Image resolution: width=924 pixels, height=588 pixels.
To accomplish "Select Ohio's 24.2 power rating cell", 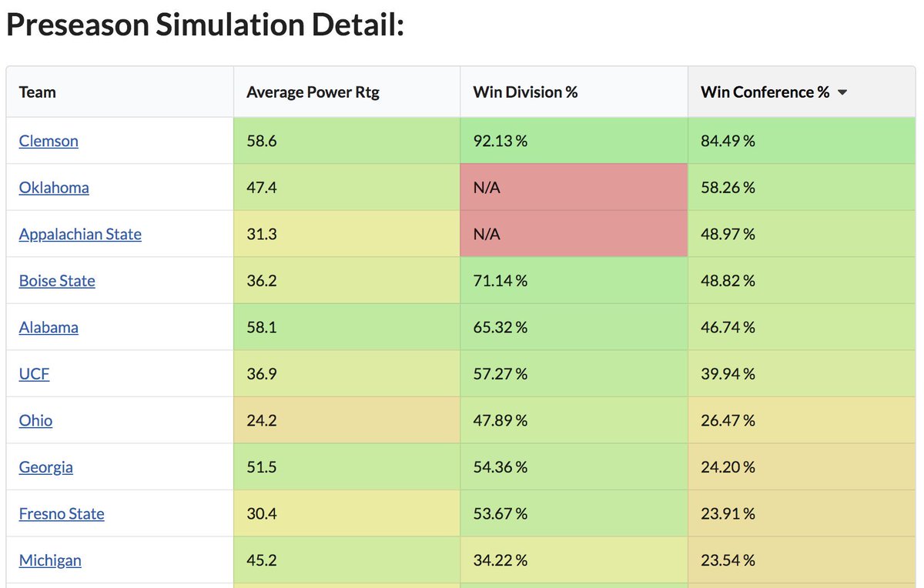I will [x=347, y=420].
